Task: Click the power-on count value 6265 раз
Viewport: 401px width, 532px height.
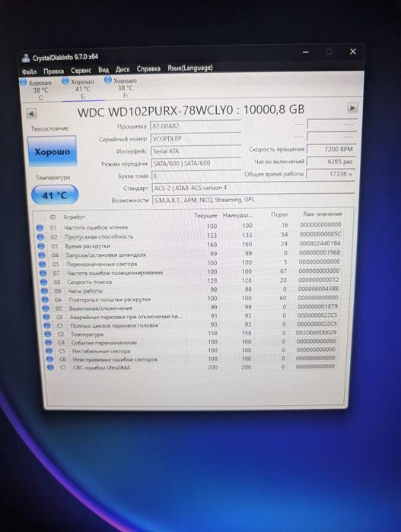Action: tap(331, 161)
